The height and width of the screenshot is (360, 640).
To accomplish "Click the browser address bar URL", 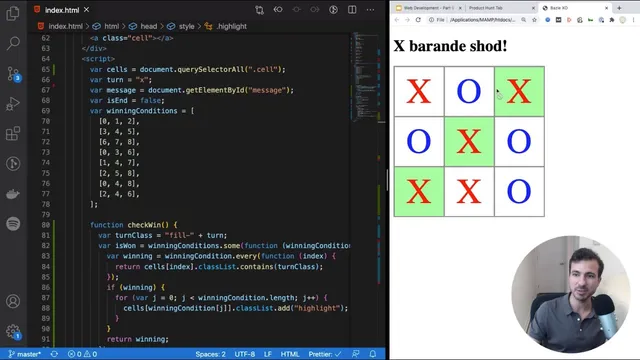I will pyautogui.click(x=482, y=20).
